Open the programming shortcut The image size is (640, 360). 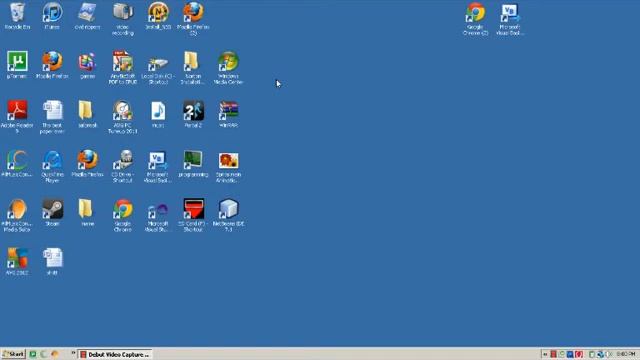point(193,163)
